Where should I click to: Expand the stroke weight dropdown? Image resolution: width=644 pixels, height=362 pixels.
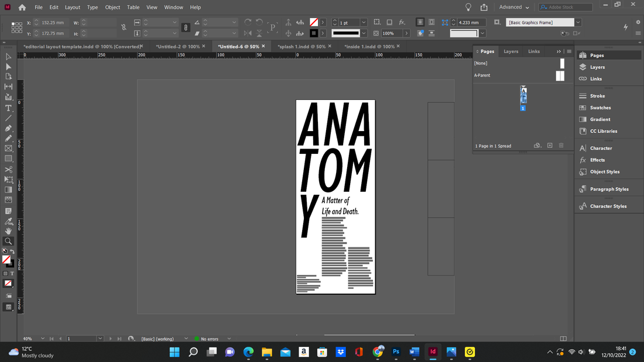click(364, 23)
